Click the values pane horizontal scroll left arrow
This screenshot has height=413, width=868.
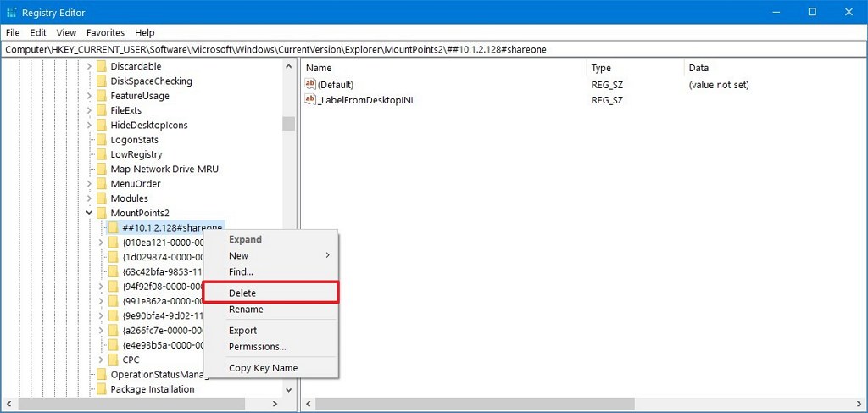click(x=309, y=404)
